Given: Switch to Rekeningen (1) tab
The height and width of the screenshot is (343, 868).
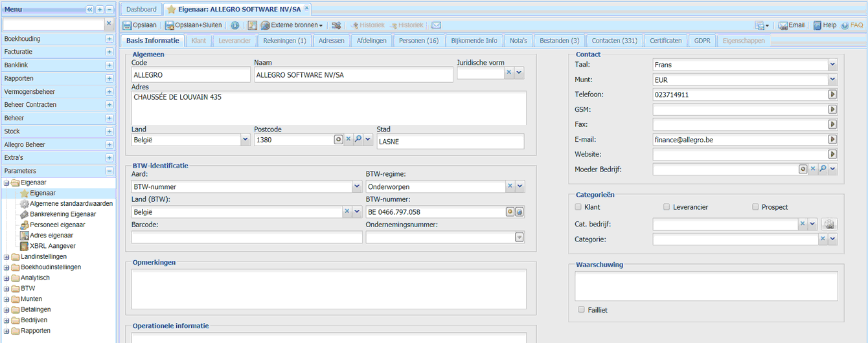Looking at the screenshot, I should [284, 40].
